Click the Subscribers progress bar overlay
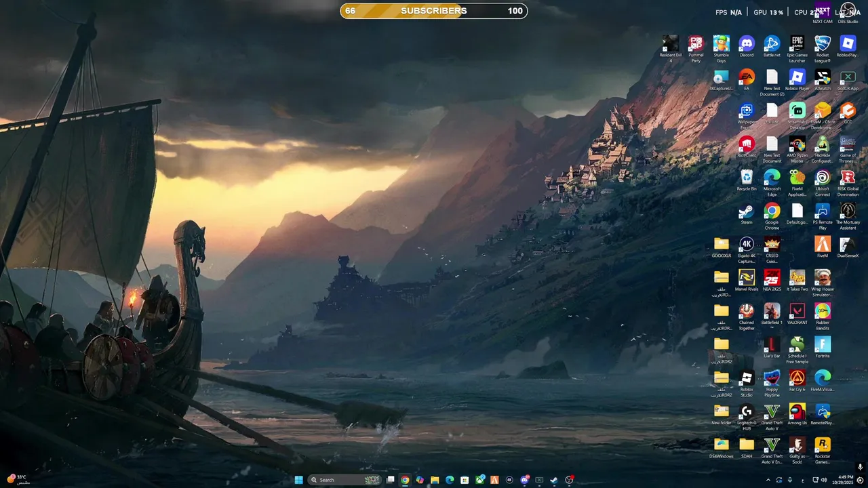Image resolution: width=868 pixels, height=488 pixels. tap(434, 11)
